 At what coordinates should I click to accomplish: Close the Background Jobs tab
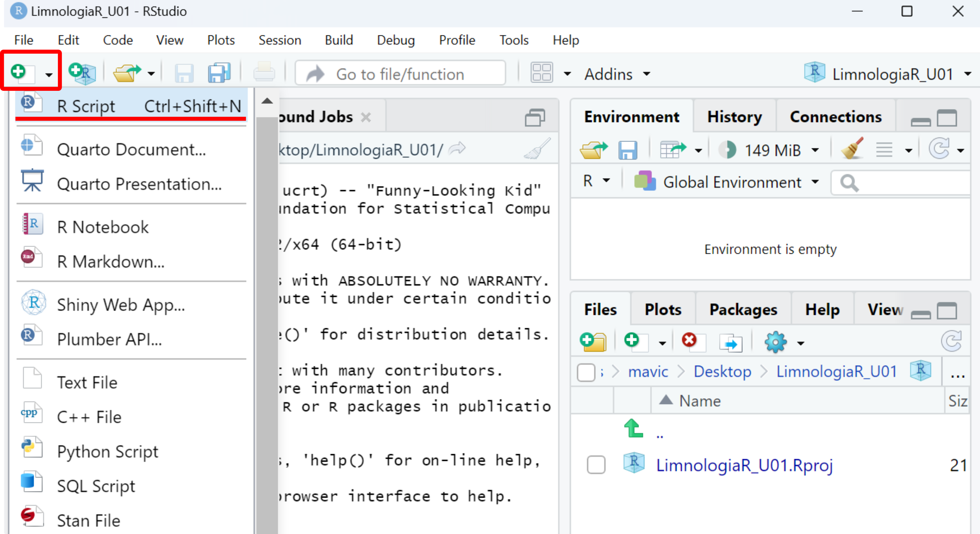(366, 117)
